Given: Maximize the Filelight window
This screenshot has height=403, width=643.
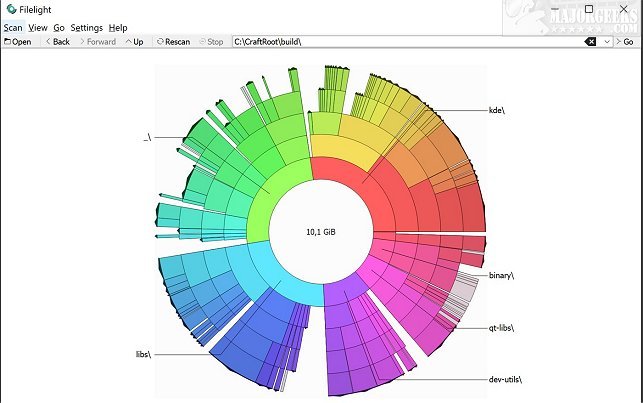Looking at the screenshot, I should [589, 9].
